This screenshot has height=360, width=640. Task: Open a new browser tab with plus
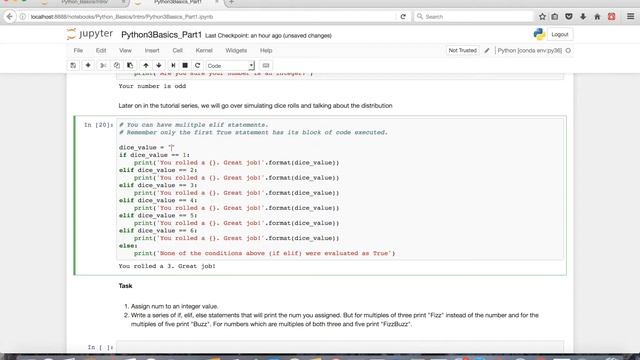(231, 2)
